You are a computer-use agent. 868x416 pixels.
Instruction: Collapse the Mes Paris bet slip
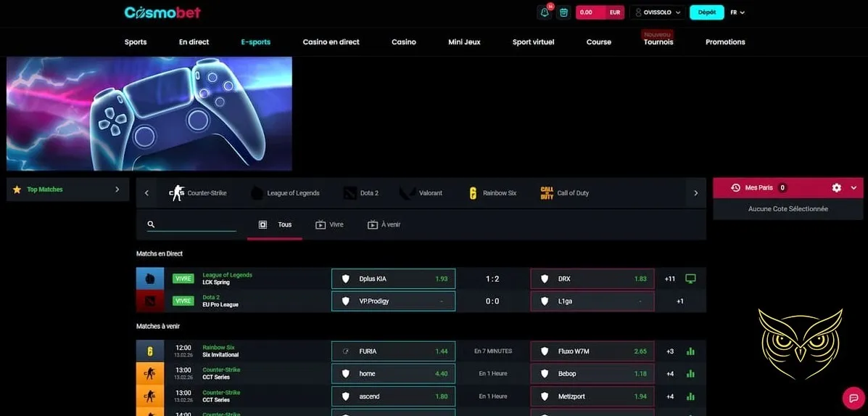[x=853, y=188]
